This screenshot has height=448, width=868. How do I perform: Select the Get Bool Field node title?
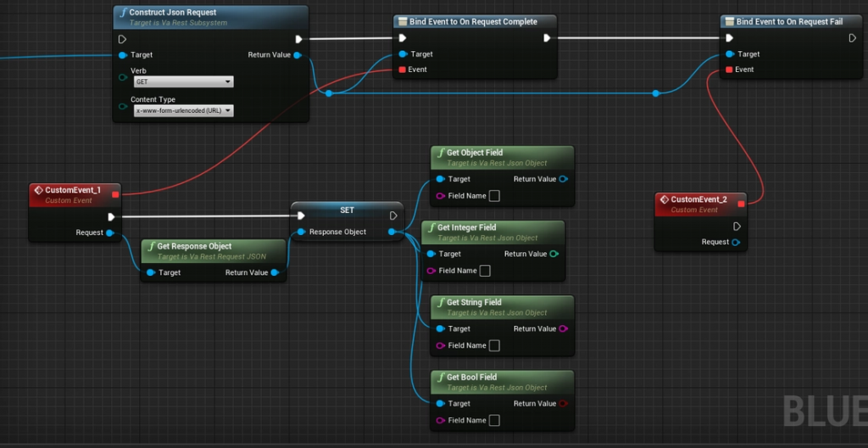pos(471,377)
